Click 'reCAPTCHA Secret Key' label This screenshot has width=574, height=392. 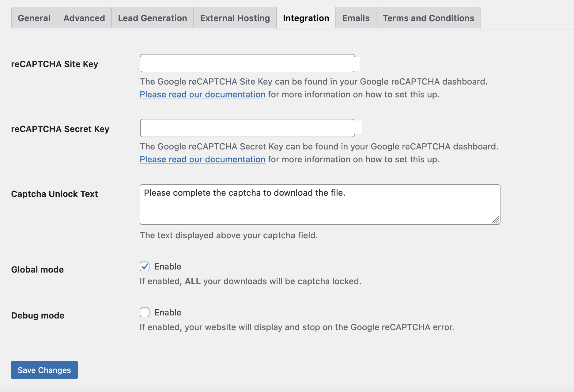click(x=60, y=129)
